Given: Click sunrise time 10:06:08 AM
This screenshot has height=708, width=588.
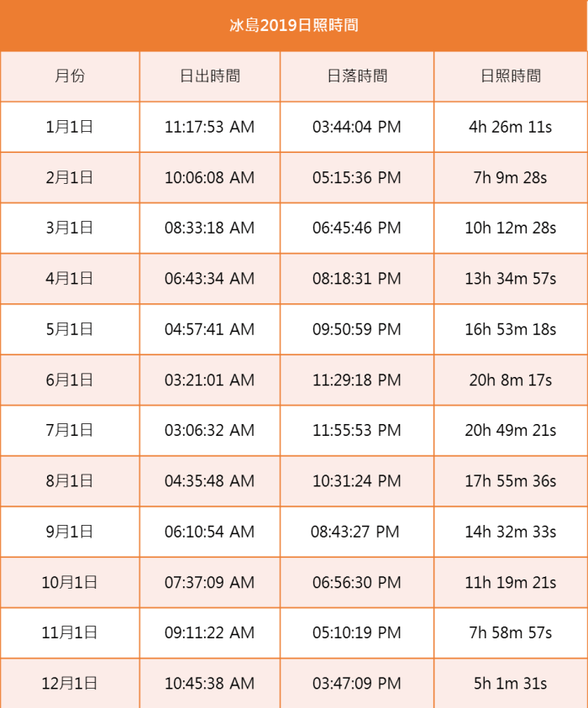Looking at the screenshot, I should (209, 178).
